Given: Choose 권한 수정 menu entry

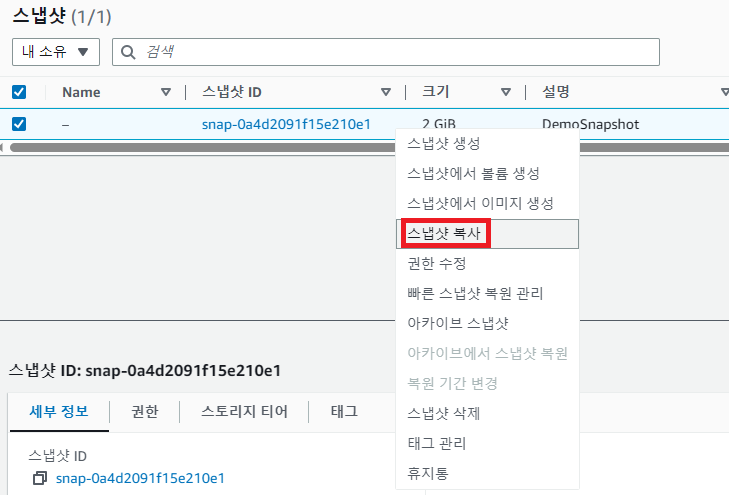Looking at the screenshot, I should pos(487,264).
